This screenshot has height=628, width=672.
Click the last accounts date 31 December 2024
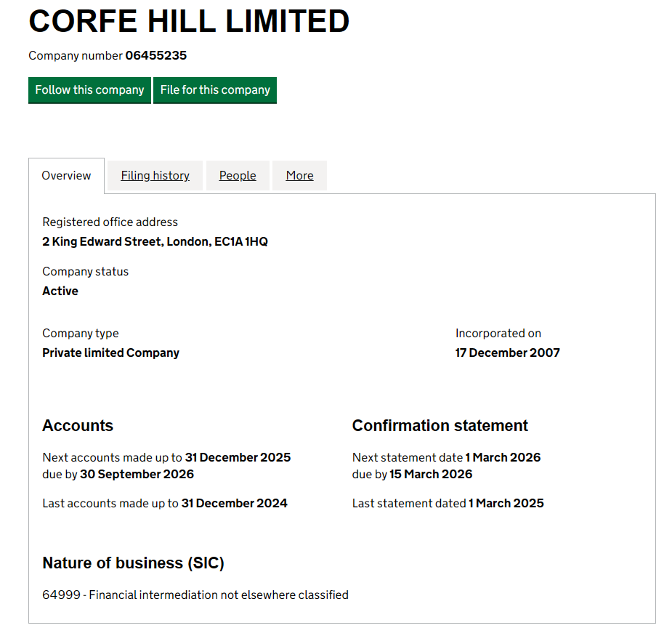tap(234, 503)
